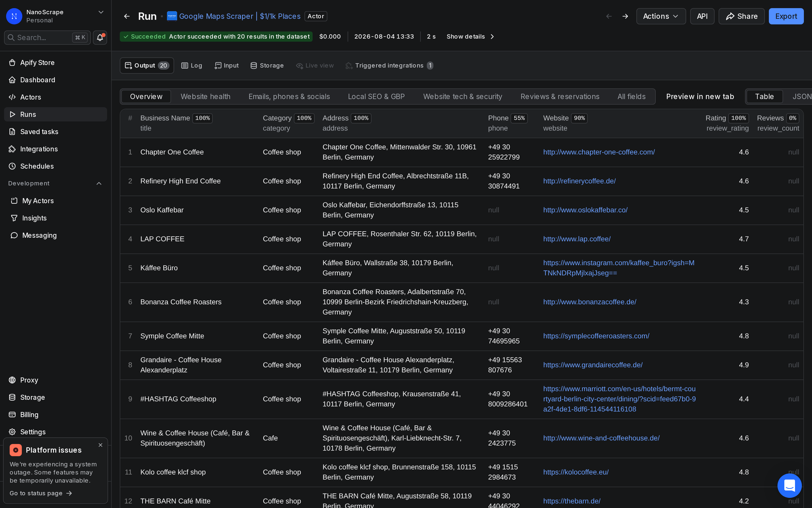Click the Platform issues alert icon
This screenshot has width=812, height=508.
pos(16,450)
